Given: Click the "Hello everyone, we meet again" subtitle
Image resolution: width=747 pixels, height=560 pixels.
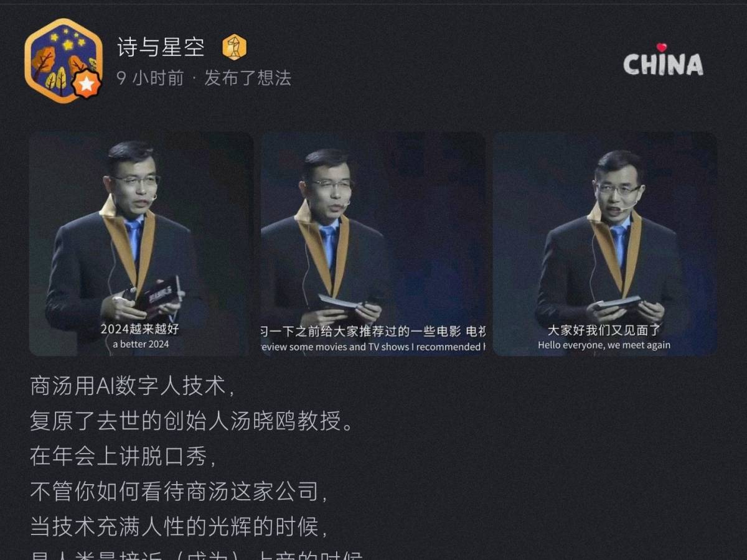Looking at the screenshot, I should (x=604, y=345).
